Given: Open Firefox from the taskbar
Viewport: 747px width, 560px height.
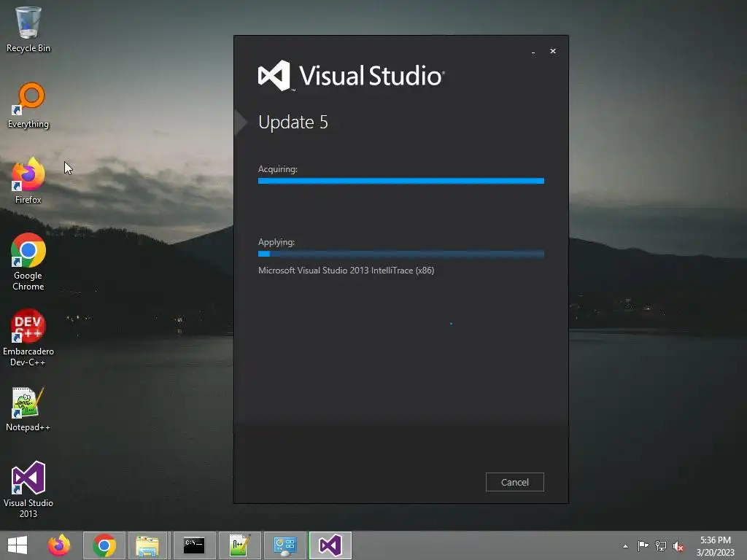Looking at the screenshot, I should tap(59, 545).
